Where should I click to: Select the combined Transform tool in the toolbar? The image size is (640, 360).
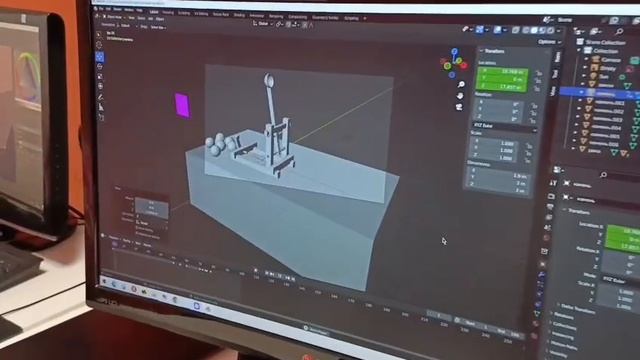point(101,86)
